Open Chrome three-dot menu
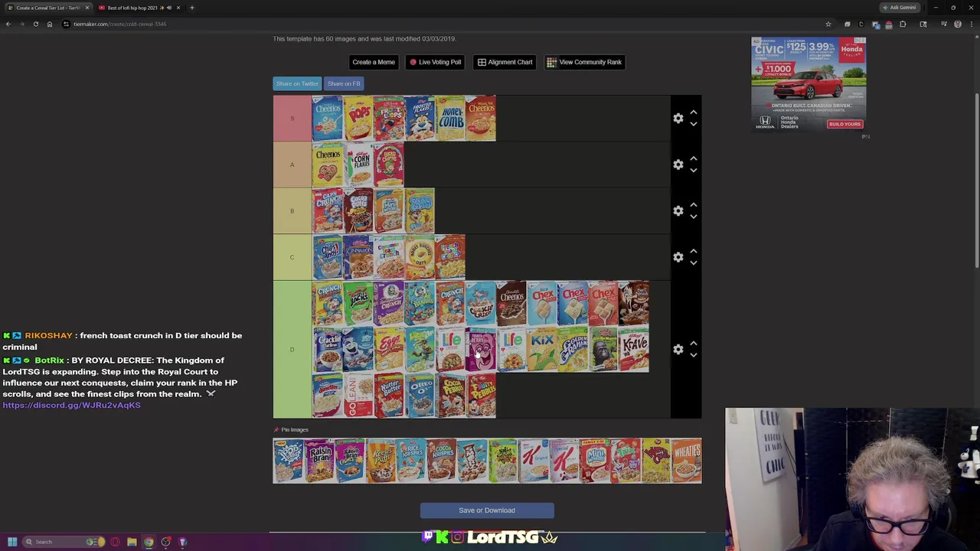The height and width of the screenshot is (551, 980). pyautogui.click(x=971, y=24)
